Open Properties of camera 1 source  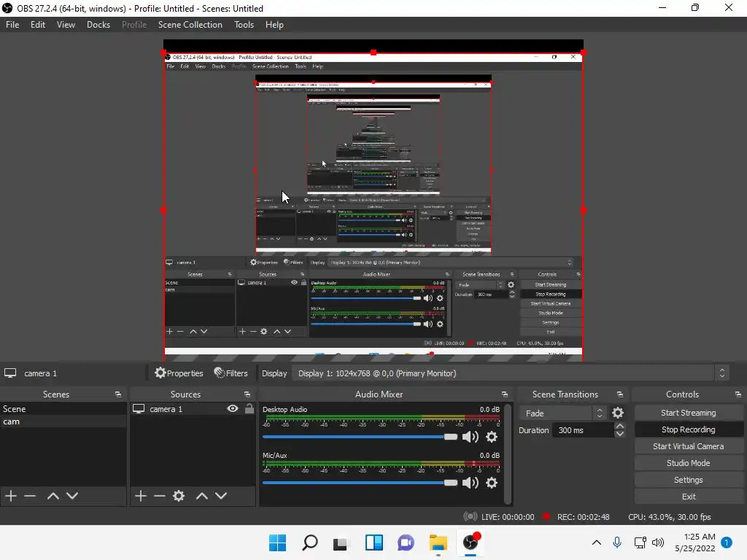[x=179, y=373]
